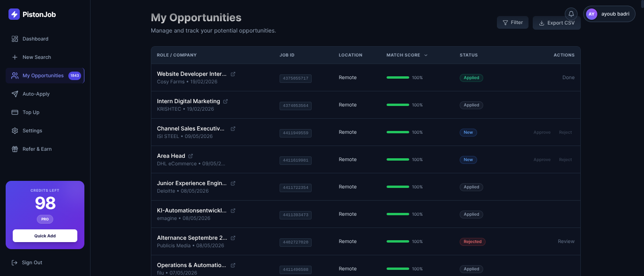
Task: Click job ID 4375055717
Action: coord(296,78)
